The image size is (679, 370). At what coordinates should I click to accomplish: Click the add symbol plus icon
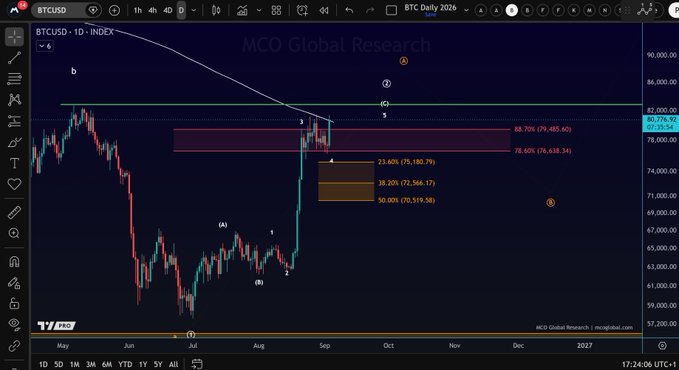[114, 10]
